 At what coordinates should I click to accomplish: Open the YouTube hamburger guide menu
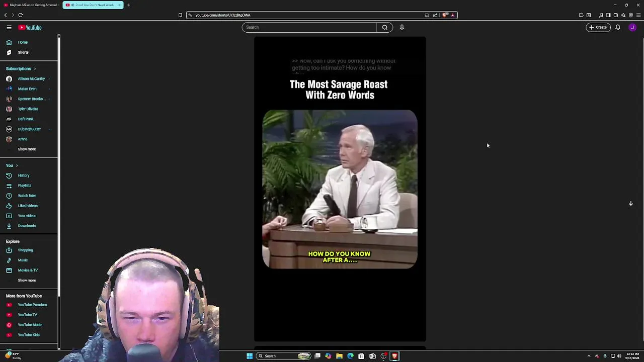pos(9,27)
